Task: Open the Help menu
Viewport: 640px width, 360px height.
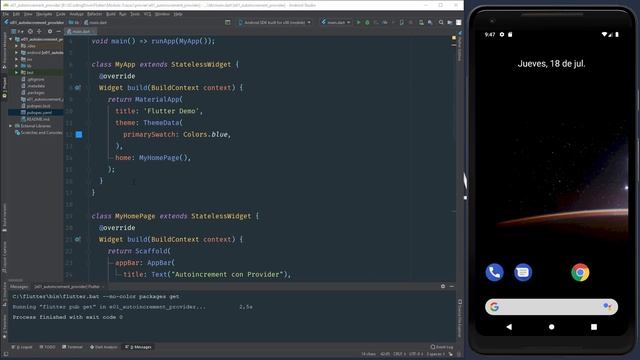Action: pyautogui.click(x=178, y=14)
